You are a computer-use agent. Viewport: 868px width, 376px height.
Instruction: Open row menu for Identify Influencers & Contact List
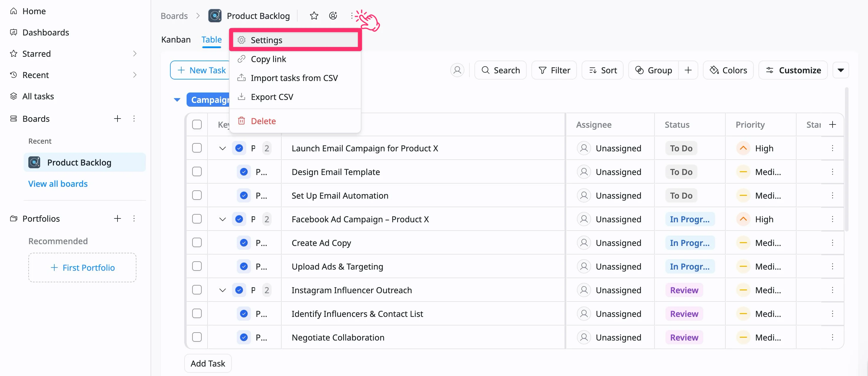click(832, 314)
